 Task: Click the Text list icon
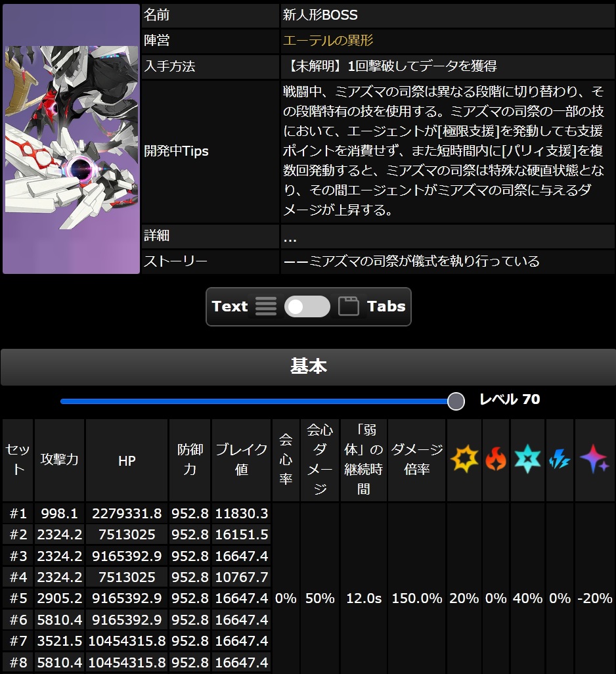266,307
